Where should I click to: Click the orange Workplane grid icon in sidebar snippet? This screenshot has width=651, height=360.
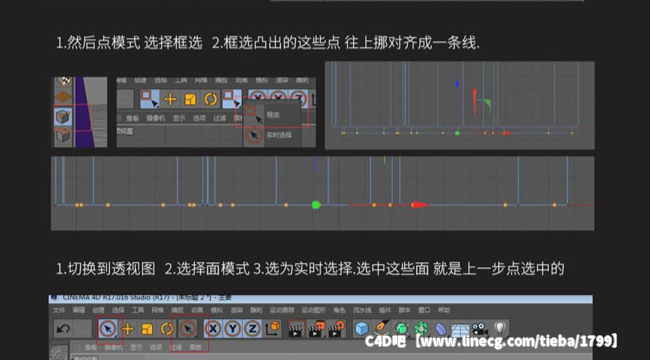pyautogui.click(x=63, y=97)
